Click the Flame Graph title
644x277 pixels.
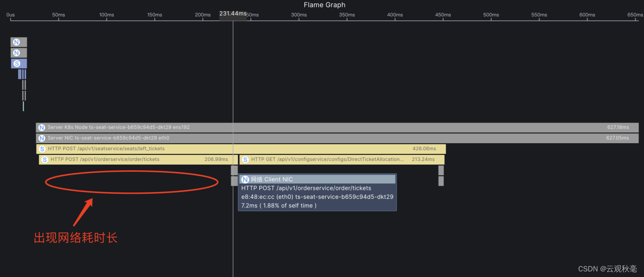pos(325,5)
